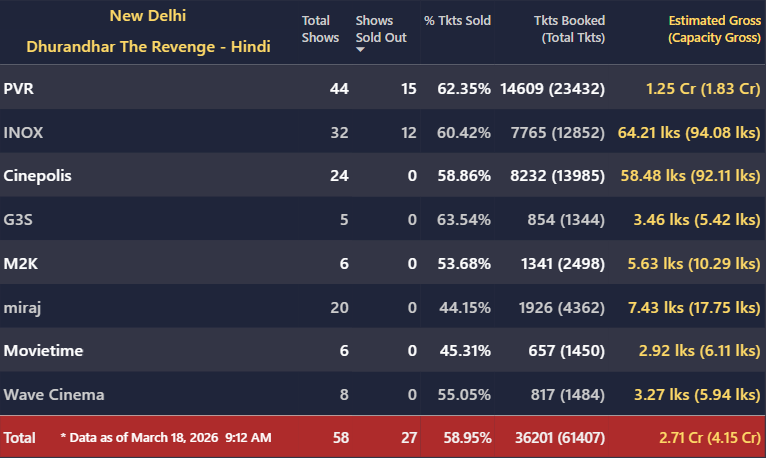This screenshot has width=766, height=458.
Task: Click the Total row label
Action: (x=19, y=437)
